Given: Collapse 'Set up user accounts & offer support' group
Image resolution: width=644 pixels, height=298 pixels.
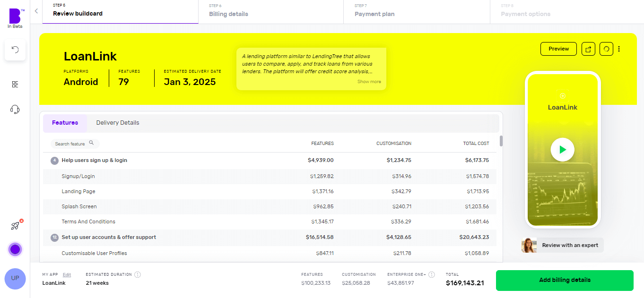Looking at the screenshot, I should (x=270, y=238).
